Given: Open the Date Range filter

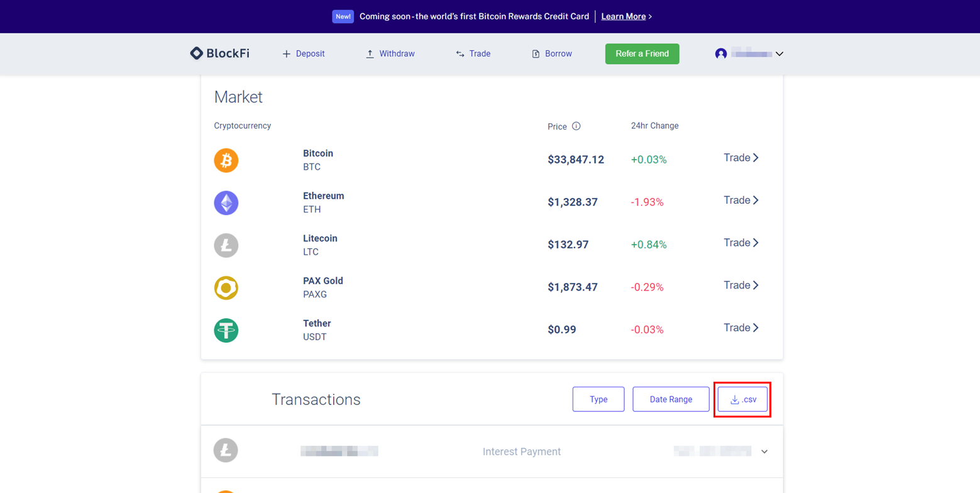Looking at the screenshot, I should point(671,399).
